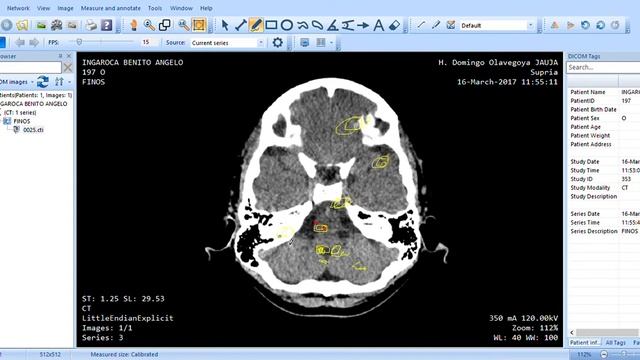Click the zoom 1:1 magnifier icon
The height and width of the screenshot is (360, 640).
pyautogui.click(x=183, y=25)
